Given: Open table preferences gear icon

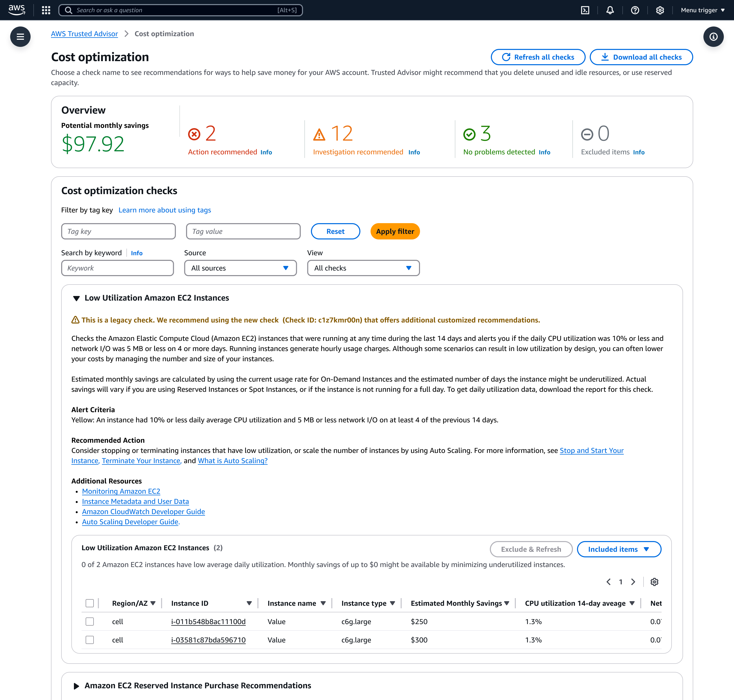Looking at the screenshot, I should point(654,582).
